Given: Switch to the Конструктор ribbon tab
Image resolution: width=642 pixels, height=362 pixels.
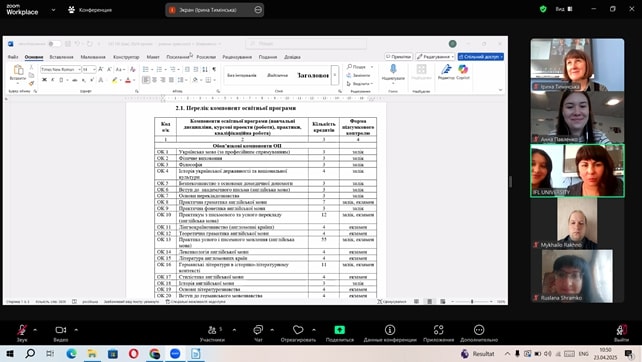Looking at the screenshot, I should (x=126, y=57).
